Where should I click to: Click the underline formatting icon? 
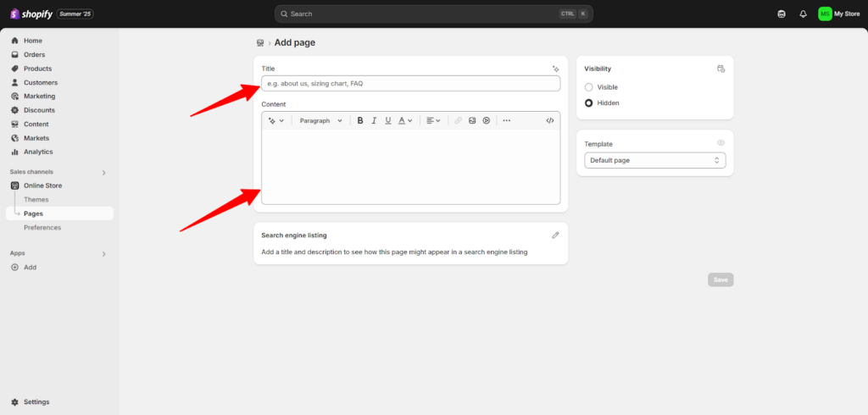(x=388, y=121)
